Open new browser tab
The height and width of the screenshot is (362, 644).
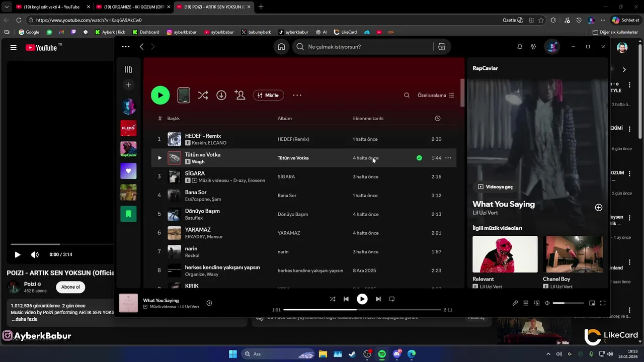point(261,7)
